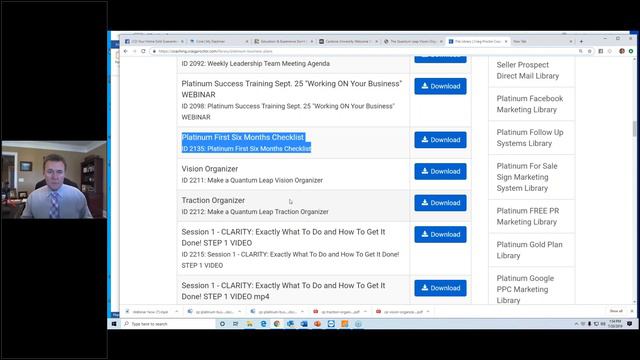The height and width of the screenshot is (360, 640).
Task: Download the Vision Organizer file
Action: pos(440,171)
